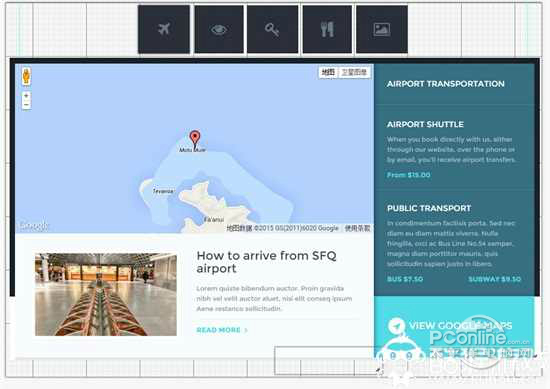The height and width of the screenshot is (389, 550).
Task: Switch map to 地图 view
Action: click(328, 72)
